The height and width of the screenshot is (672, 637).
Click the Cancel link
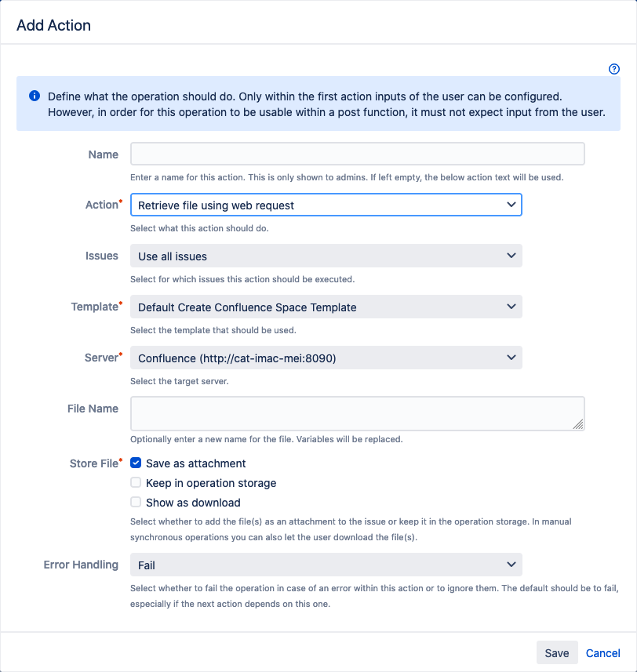coord(603,653)
